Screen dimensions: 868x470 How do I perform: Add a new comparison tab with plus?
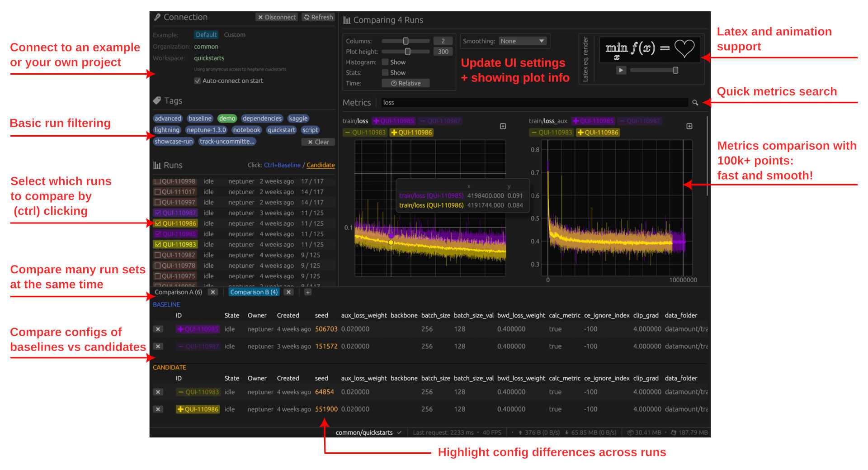pyautogui.click(x=307, y=292)
